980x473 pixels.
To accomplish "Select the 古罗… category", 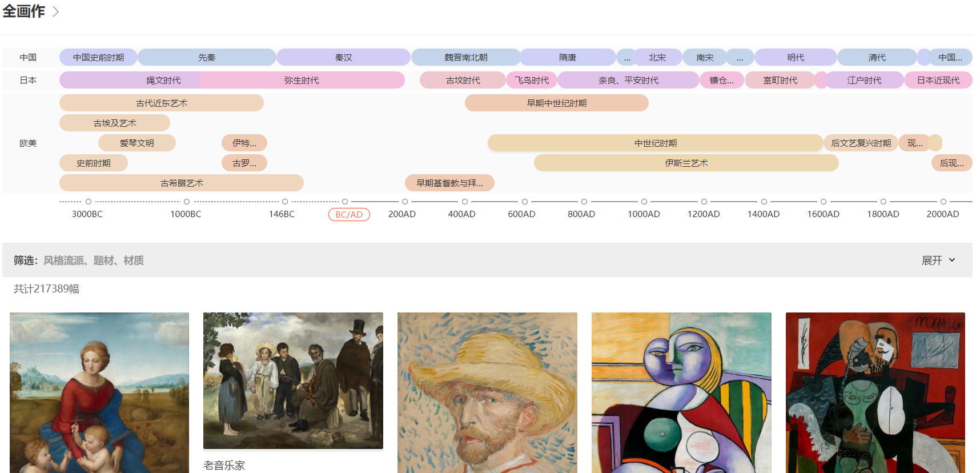I will [x=244, y=163].
